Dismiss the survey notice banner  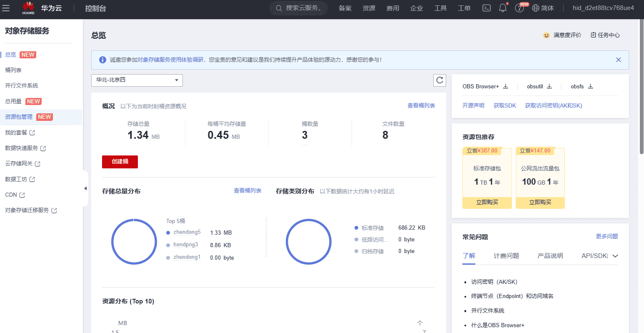coord(618,60)
